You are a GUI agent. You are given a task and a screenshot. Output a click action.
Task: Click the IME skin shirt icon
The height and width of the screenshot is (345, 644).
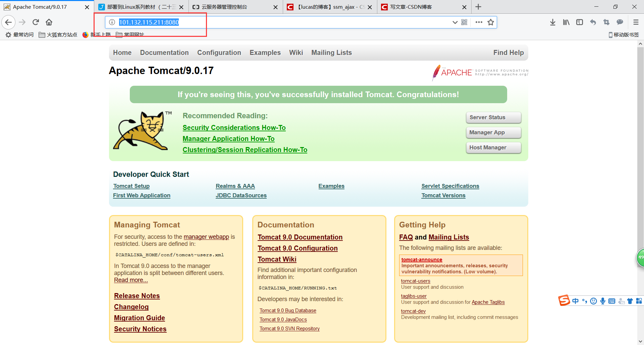(x=630, y=301)
